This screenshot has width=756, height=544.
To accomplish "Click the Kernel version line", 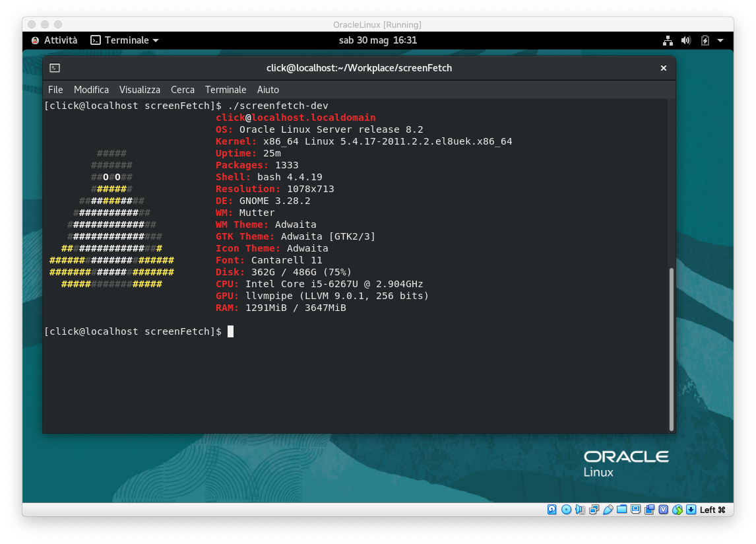I will 364,141.
